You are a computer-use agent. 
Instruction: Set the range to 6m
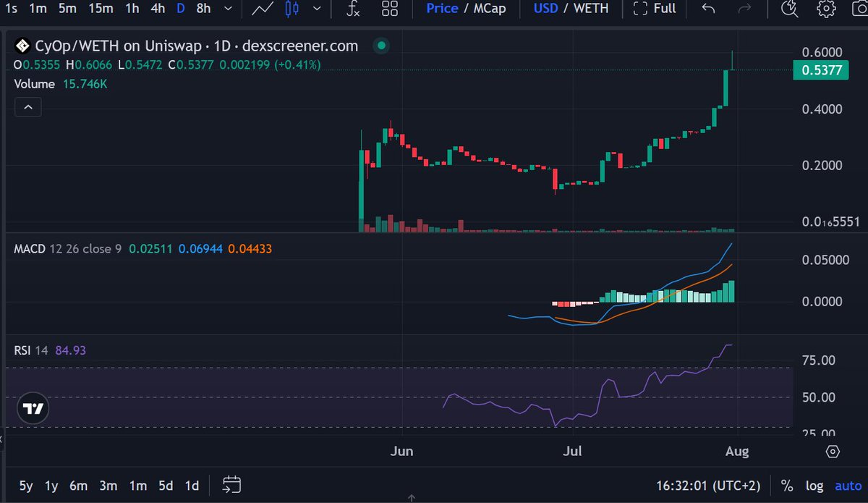click(x=80, y=486)
